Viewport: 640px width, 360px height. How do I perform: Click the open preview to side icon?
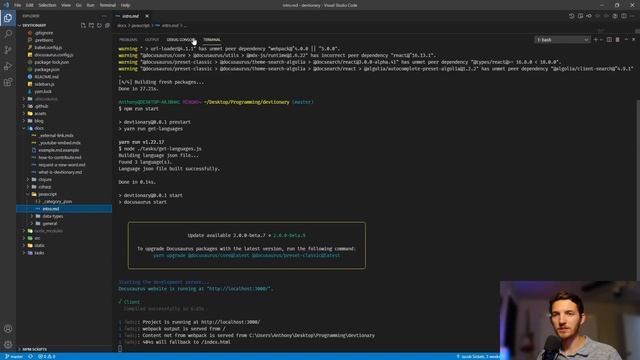580,16
